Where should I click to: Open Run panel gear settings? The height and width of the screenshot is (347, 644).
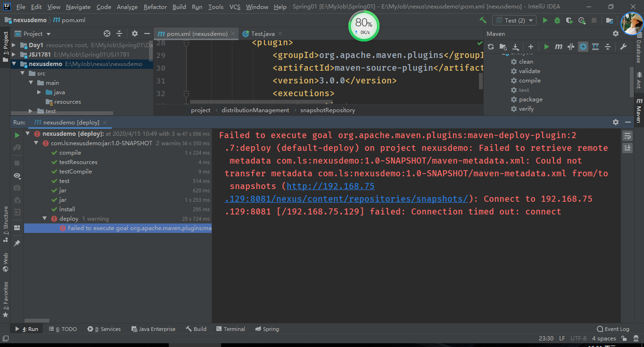(x=616, y=122)
